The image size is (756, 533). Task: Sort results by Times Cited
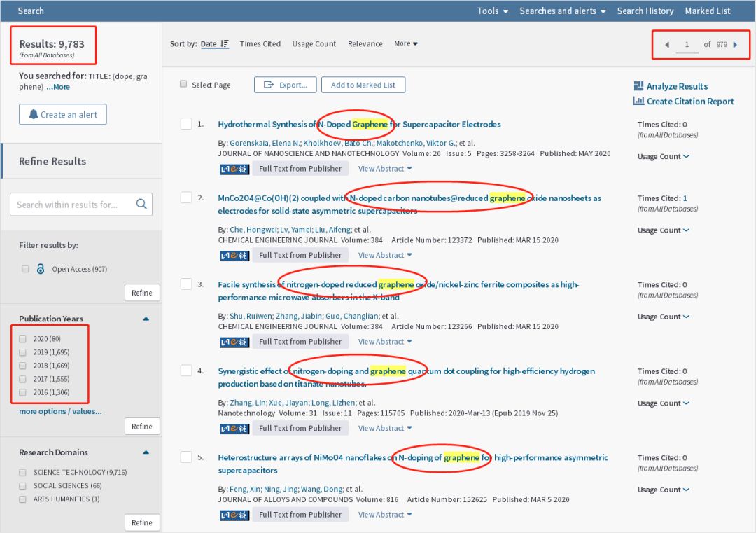260,44
